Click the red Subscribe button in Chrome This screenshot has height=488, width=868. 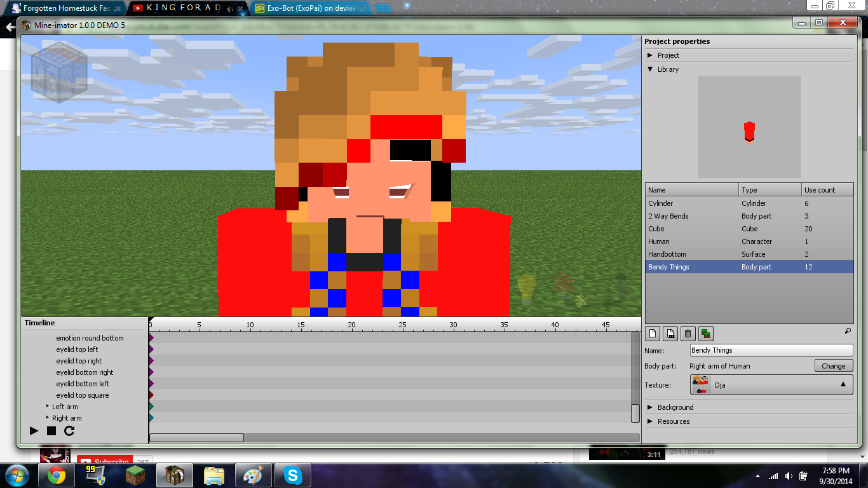point(104,460)
